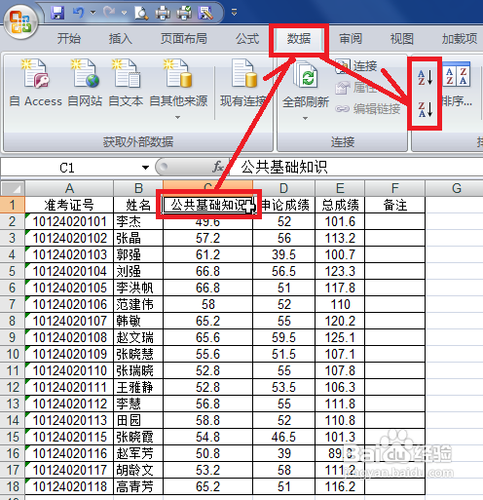Click the Select All corner button

click(x=13, y=188)
